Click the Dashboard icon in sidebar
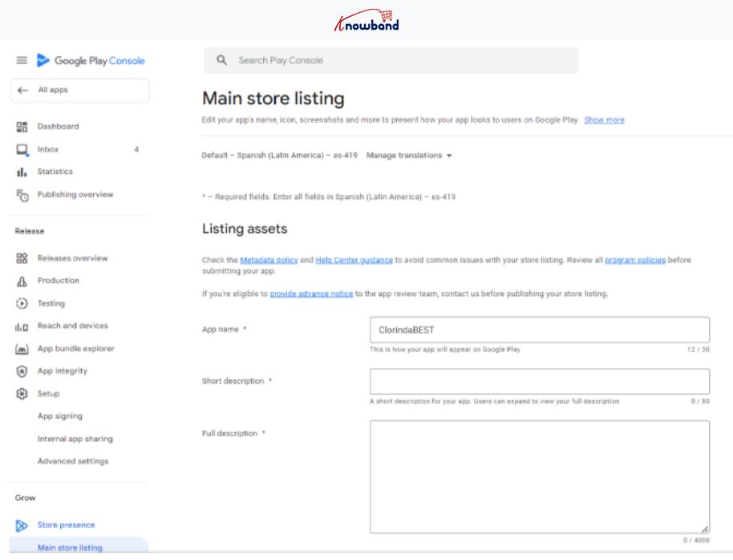This screenshot has height=560, width=733. 22,127
